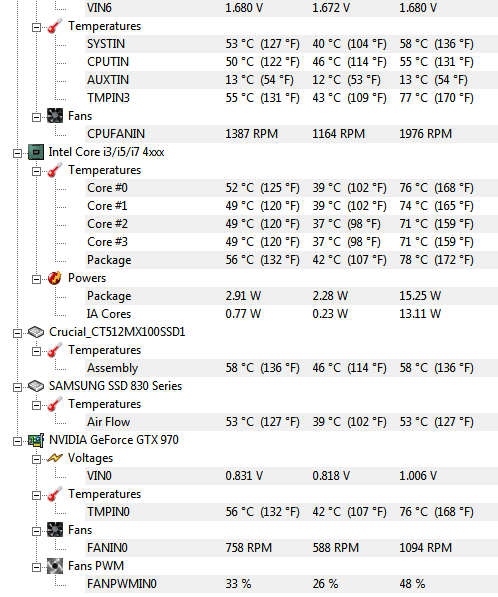Click the Voltages lightning bolt icon

click(x=55, y=458)
